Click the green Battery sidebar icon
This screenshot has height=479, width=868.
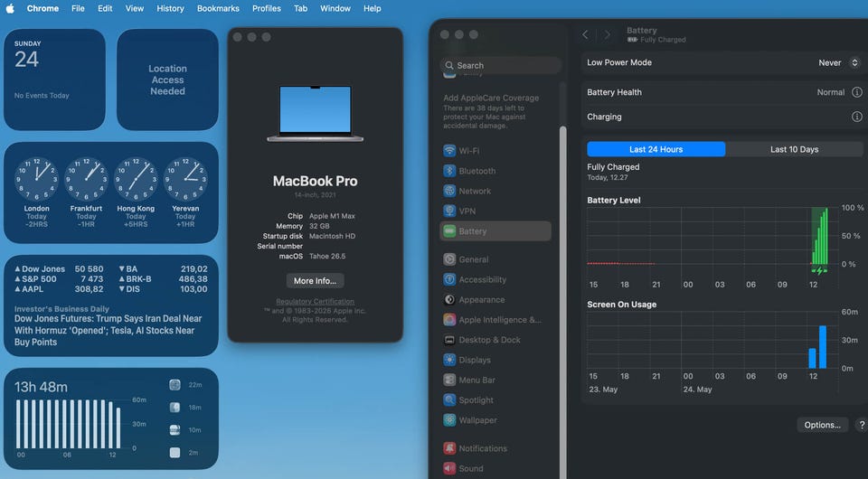(x=449, y=231)
